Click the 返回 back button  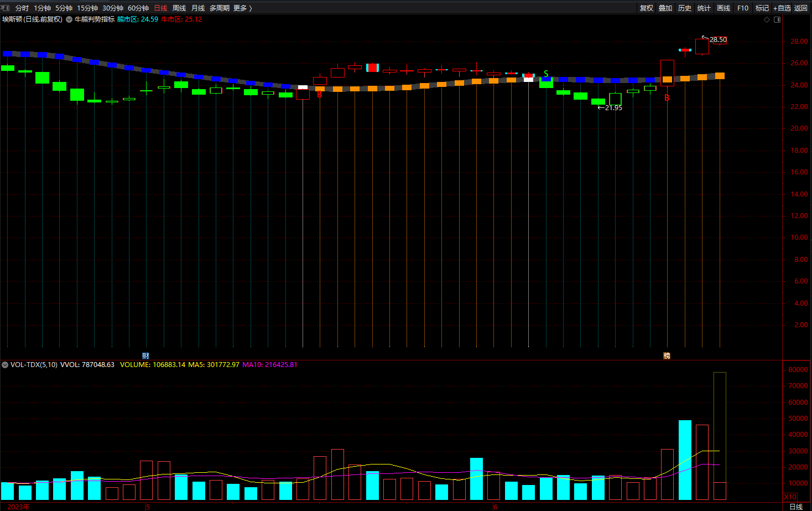801,8
